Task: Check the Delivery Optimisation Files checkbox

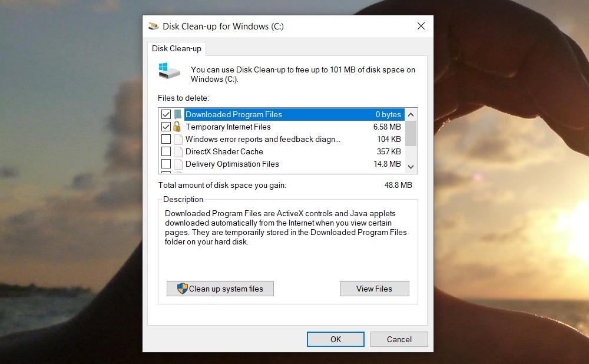Action: coord(166,164)
